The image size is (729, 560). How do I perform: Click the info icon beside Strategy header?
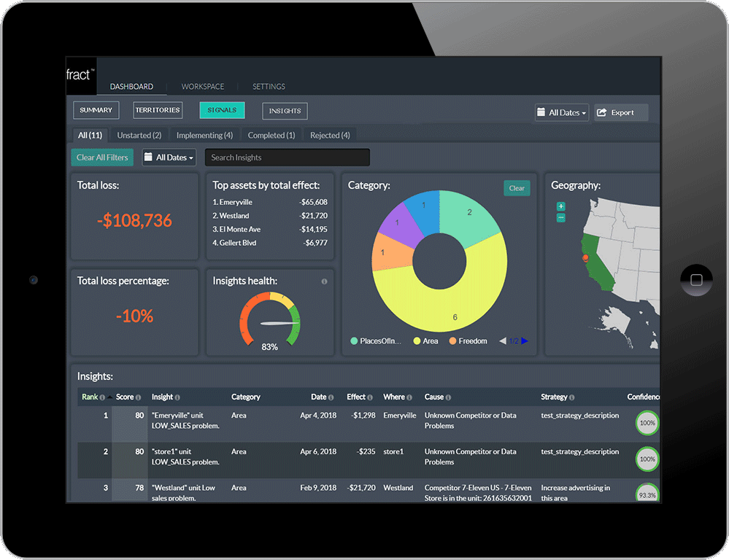pos(572,397)
